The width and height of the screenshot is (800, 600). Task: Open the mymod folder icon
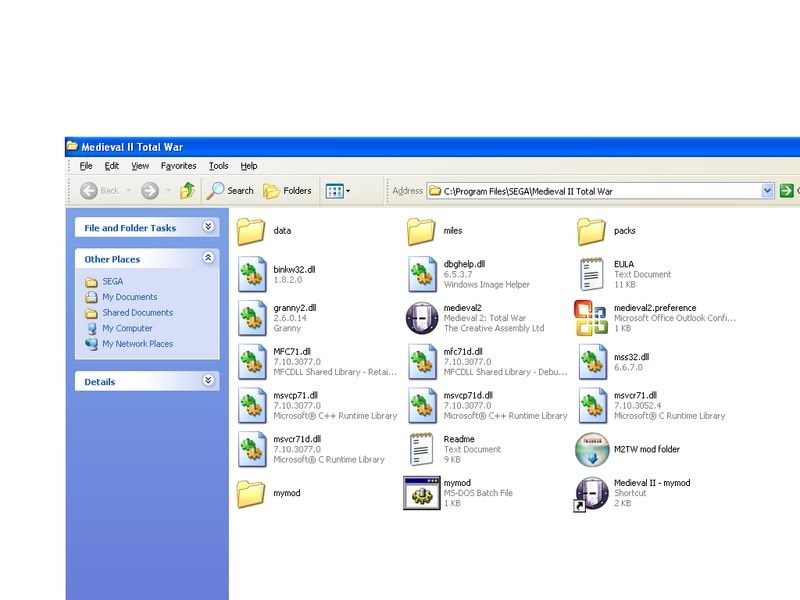click(251, 493)
